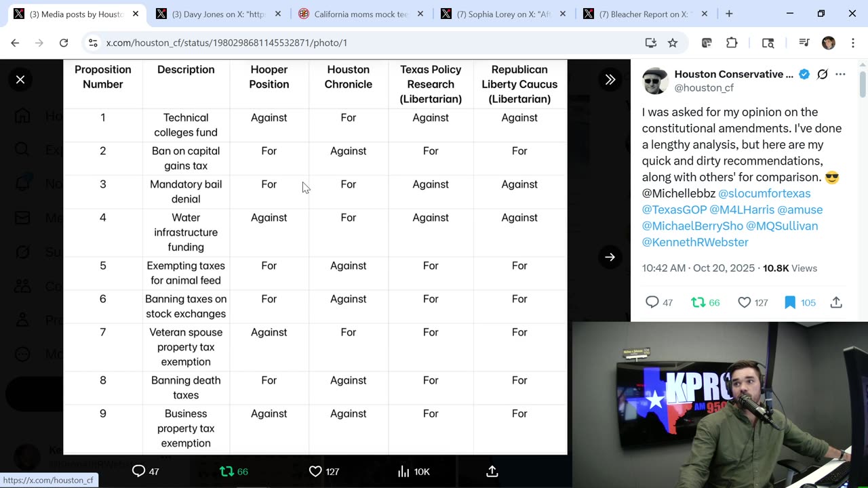This screenshot has width=868, height=488.
Task: Open @KennethRWebster mention
Action: click(695, 242)
